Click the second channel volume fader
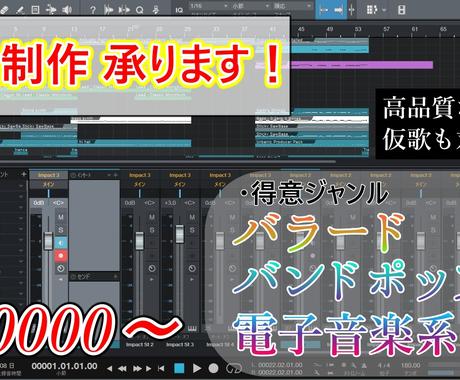The width and height of the screenshot is (460, 380). click(x=139, y=241)
